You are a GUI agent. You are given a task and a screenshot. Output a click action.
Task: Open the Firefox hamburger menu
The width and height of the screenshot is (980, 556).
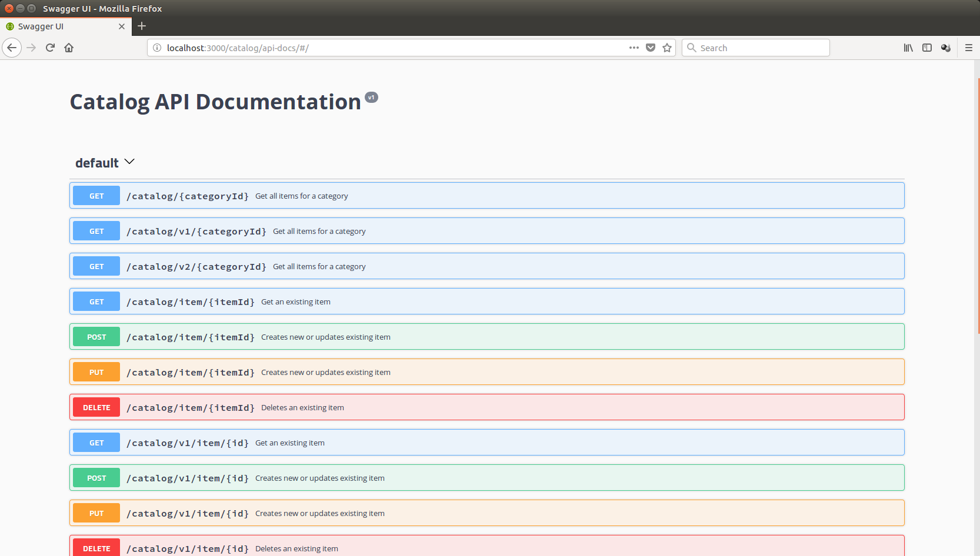click(x=969, y=48)
